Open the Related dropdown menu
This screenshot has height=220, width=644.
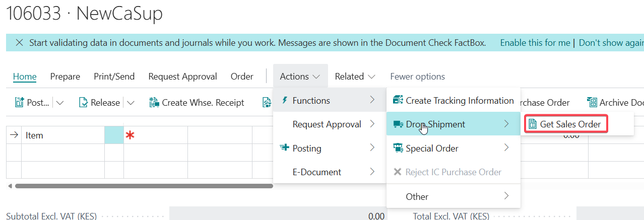[x=355, y=77]
